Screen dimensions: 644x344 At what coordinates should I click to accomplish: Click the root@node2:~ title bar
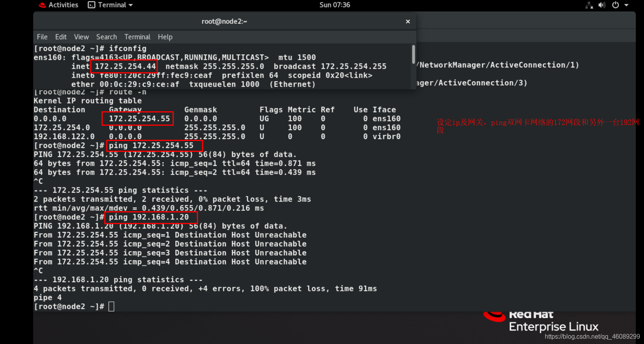(224, 21)
